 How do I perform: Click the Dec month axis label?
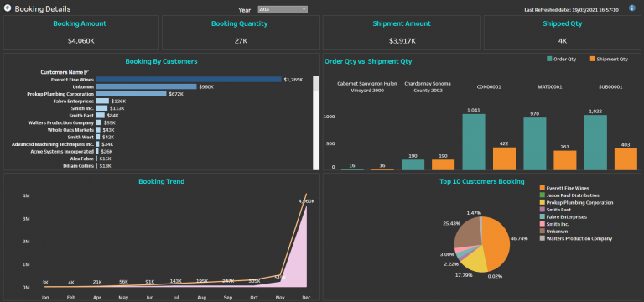(306, 297)
